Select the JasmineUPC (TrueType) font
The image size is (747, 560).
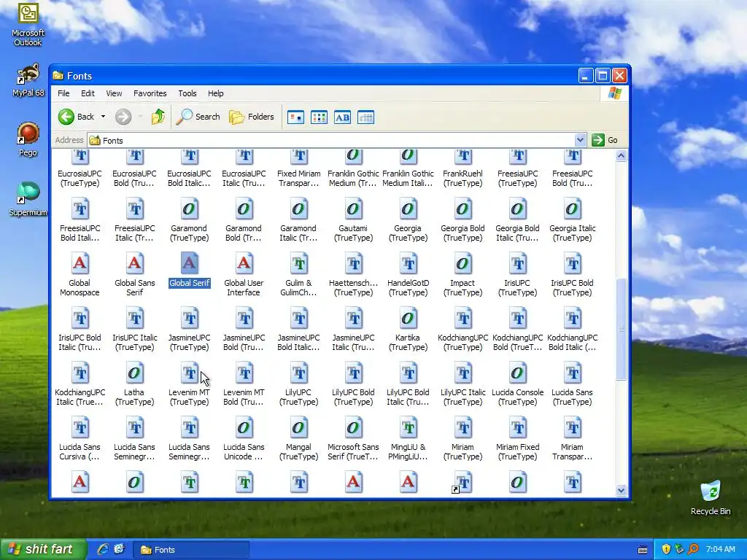(189, 329)
